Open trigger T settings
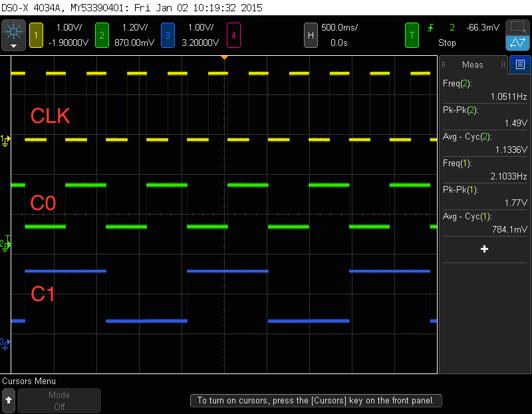532x414 pixels. (x=412, y=35)
